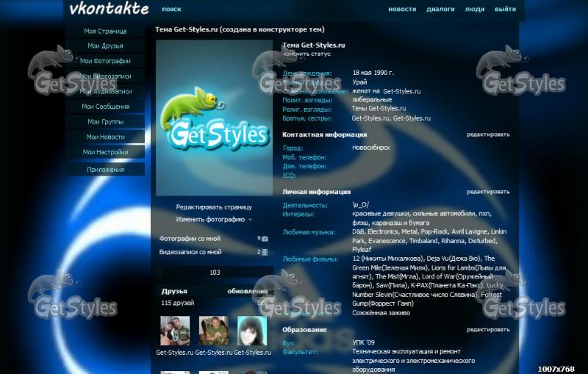
Task: Click the video icon beside Видеозаписи со мной
Action: (x=265, y=252)
